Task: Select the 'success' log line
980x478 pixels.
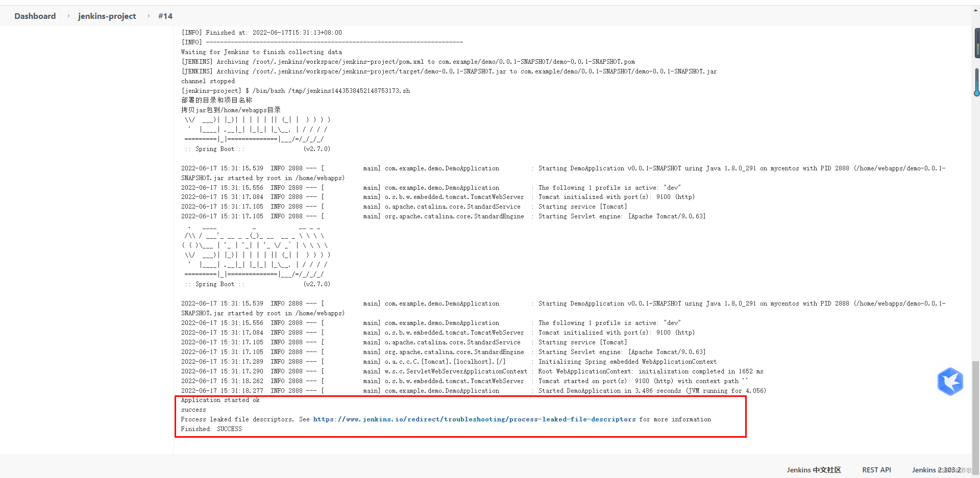Action: coord(193,410)
